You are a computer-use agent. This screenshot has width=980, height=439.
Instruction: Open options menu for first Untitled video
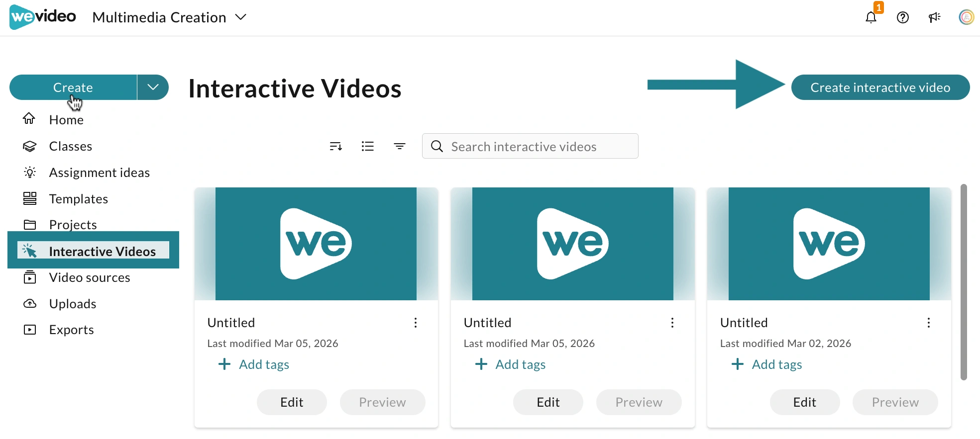pyautogui.click(x=416, y=323)
